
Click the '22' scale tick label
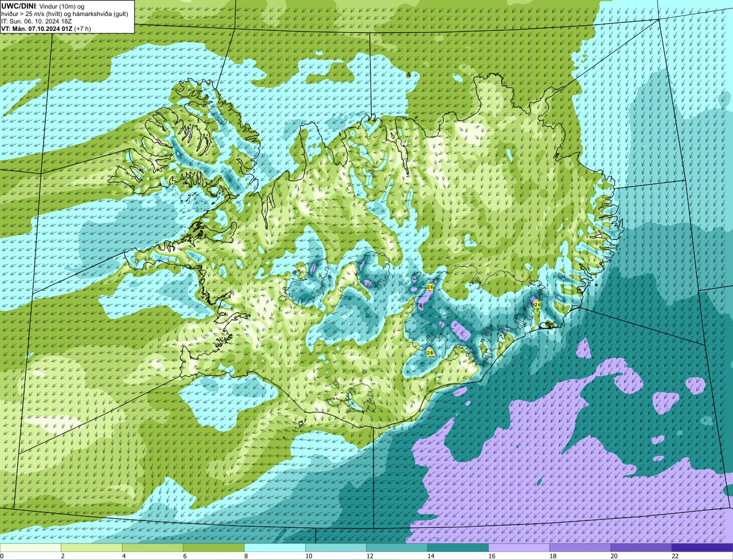pos(675,556)
